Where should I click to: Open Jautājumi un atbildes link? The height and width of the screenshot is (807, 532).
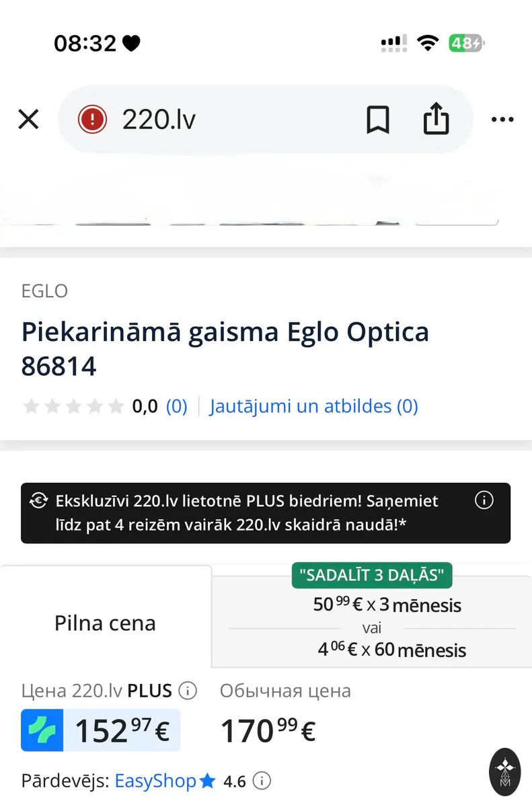point(314,406)
